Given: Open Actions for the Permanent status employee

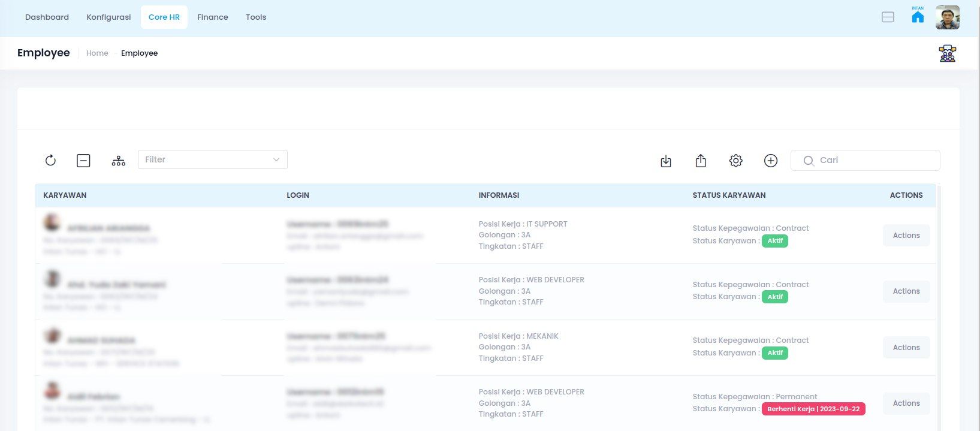Looking at the screenshot, I should pyautogui.click(x=906, y=403).
